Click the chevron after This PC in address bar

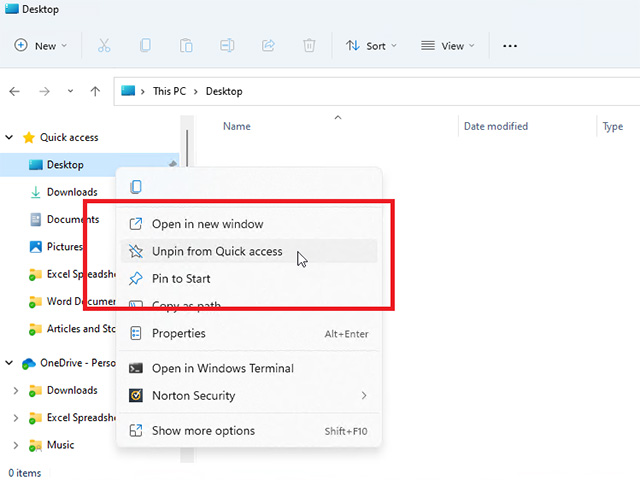click(196, 91)
